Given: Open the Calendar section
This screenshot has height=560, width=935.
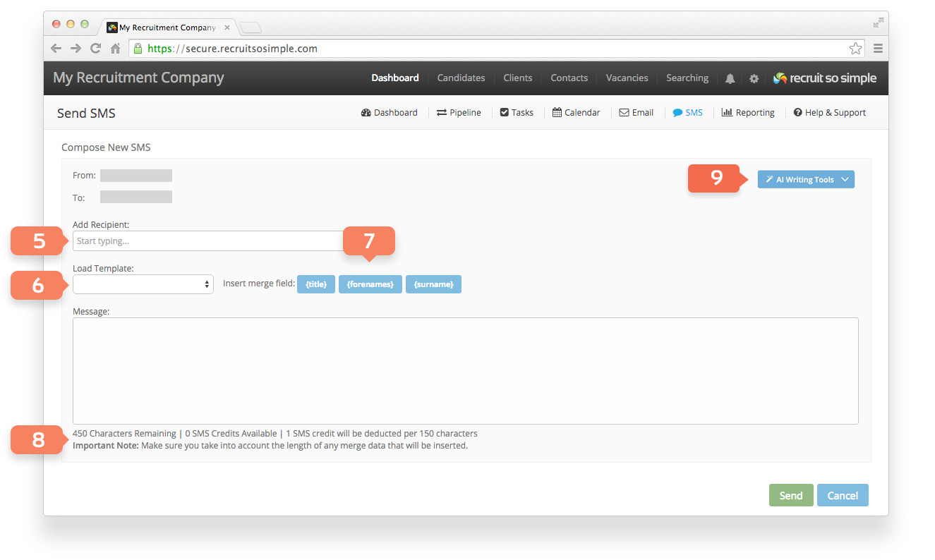Looking at the screenshot, I should click(x=576, y=113).
